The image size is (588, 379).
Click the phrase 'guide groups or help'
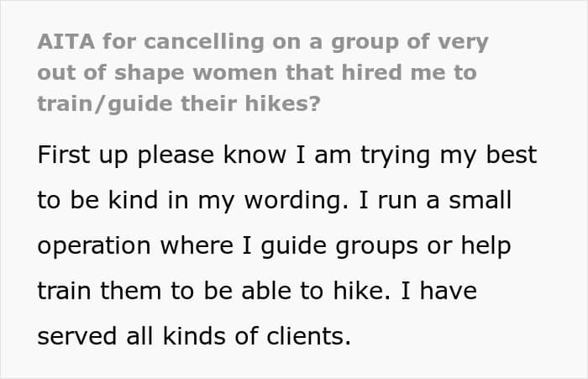(x=386, y=246)
